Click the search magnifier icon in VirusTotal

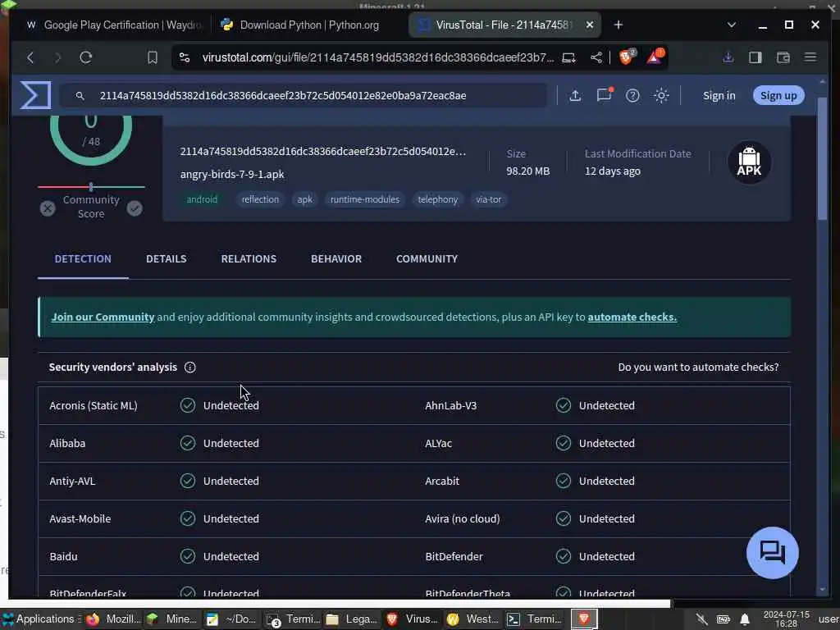click(80, 96)
